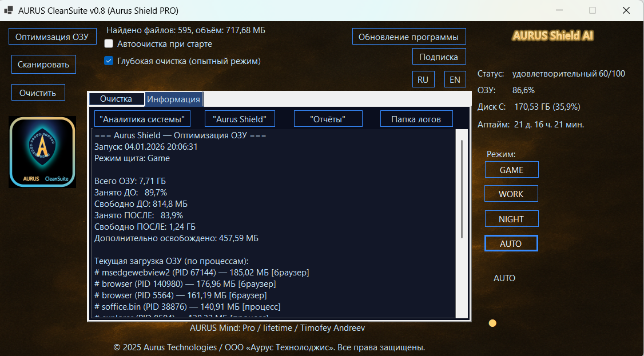Minimize the AURUS CleanSuite window

[559, 11]
